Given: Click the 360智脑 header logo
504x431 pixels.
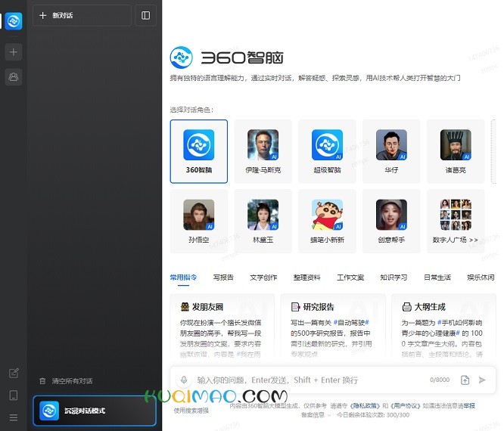Looking at the screenshot, I should [227, 57].
